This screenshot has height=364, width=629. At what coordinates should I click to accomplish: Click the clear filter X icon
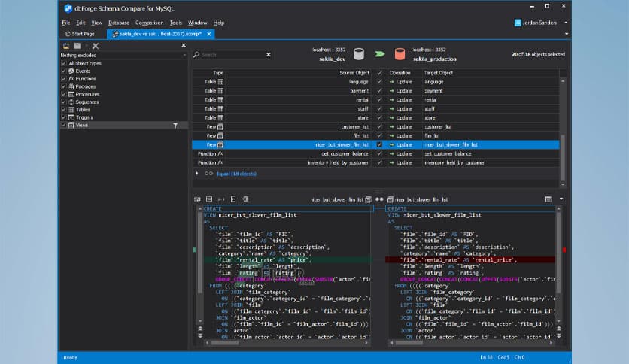click(x=96, y=46)
